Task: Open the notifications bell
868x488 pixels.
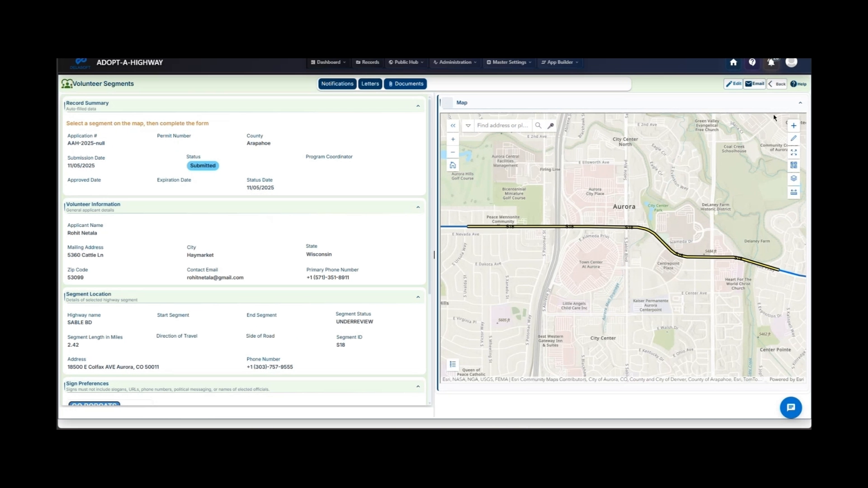Action: (x=771, y=63)
